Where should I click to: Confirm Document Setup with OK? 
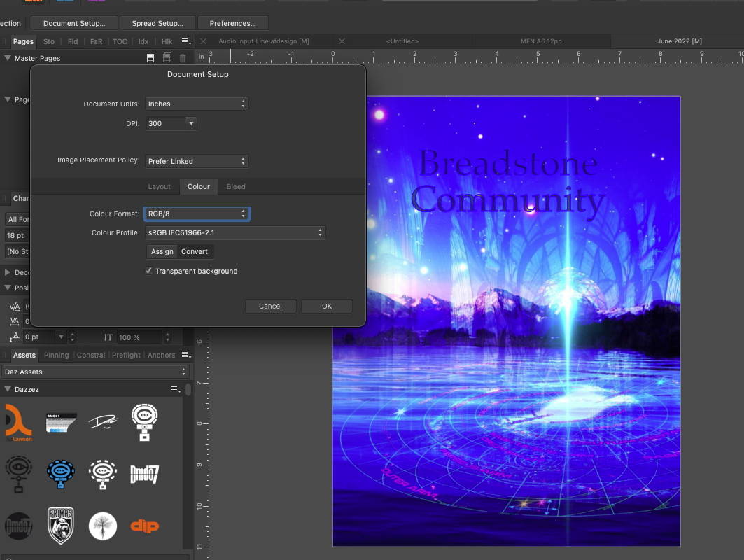pos(327,307)
